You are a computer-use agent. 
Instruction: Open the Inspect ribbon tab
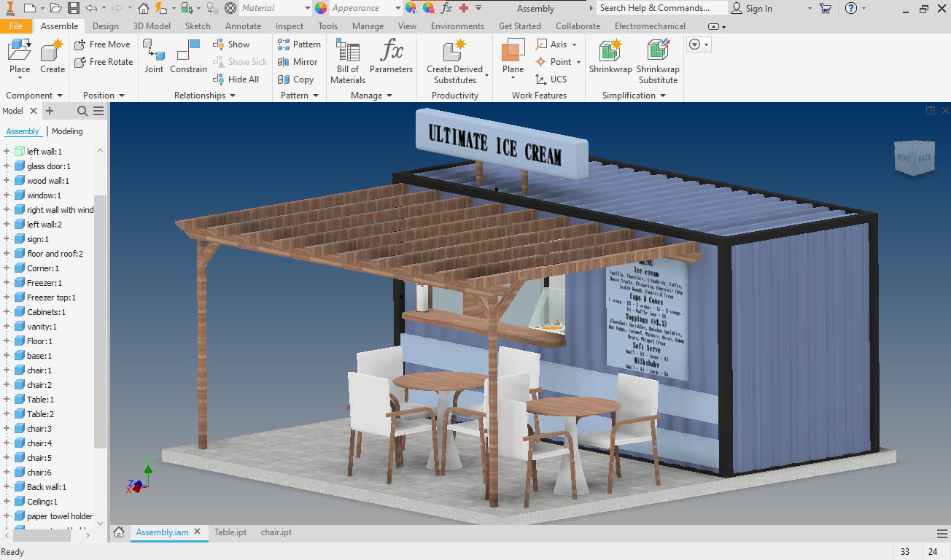pos(290,26)
